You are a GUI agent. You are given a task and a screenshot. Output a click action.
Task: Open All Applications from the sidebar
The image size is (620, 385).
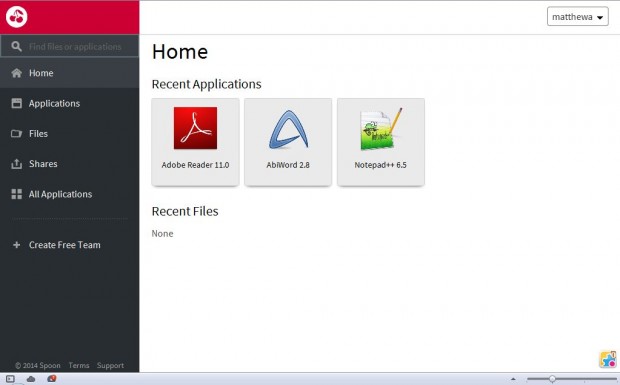70,194
